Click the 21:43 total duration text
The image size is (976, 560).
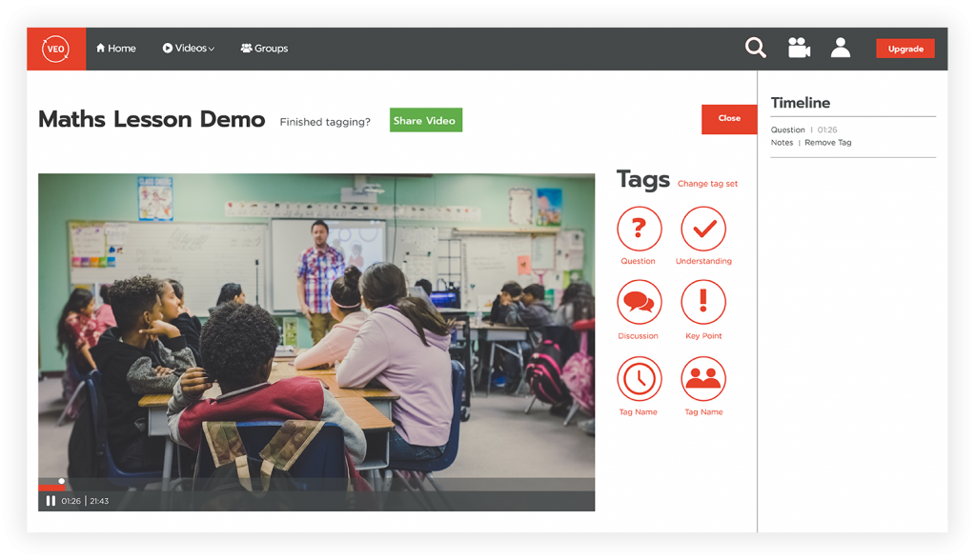coord(99,501)
